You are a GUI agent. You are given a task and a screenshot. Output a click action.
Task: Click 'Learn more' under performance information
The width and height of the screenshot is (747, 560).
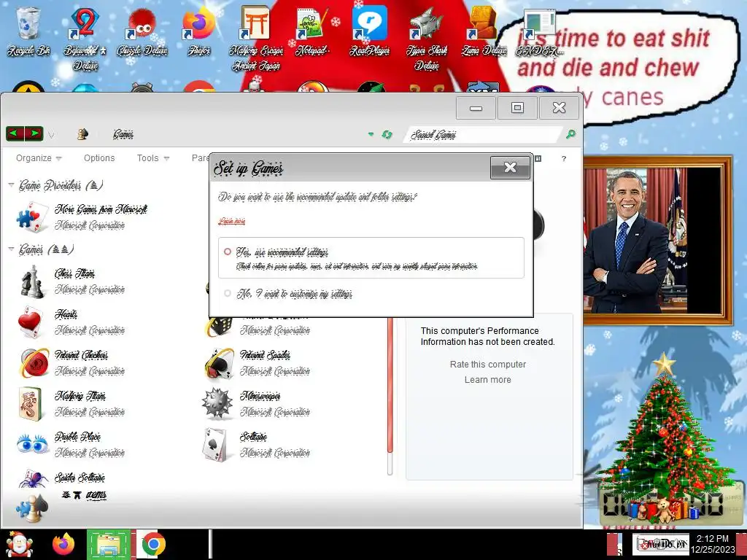[488, 379]
